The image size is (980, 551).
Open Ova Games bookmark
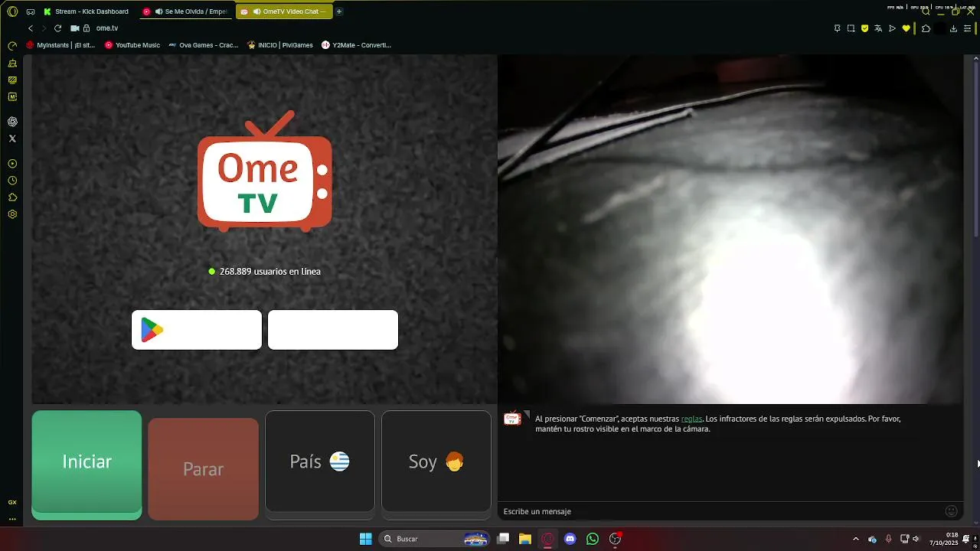[x=204, y=45]
